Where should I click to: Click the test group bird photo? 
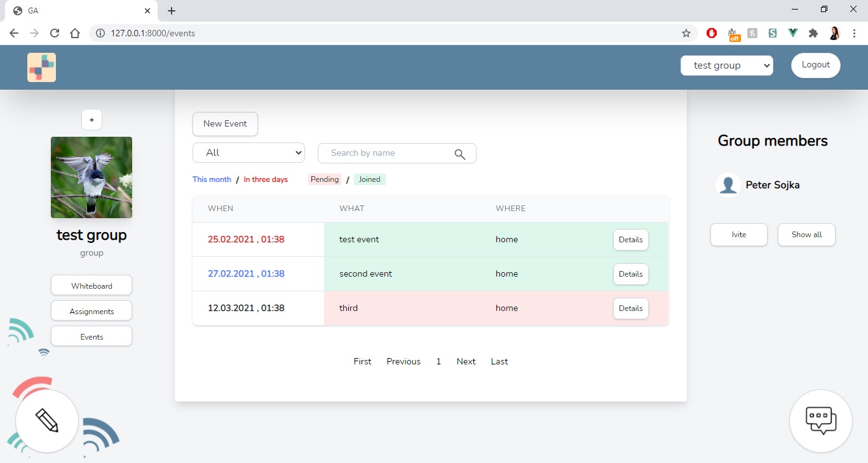pos(92,177)
